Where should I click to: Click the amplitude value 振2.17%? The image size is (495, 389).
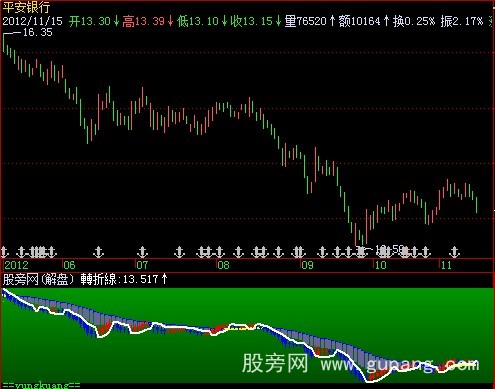462,22
